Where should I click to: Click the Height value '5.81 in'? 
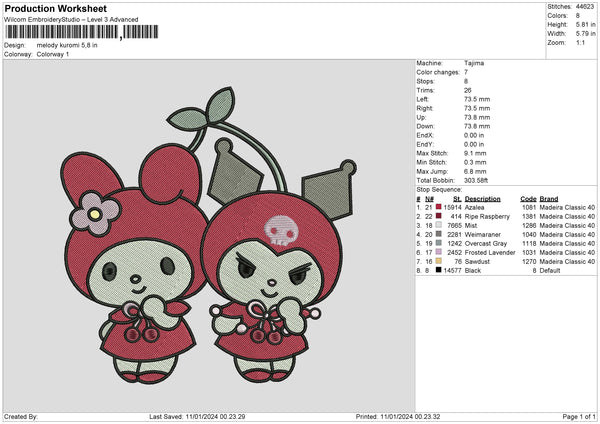tap(585, 24)
